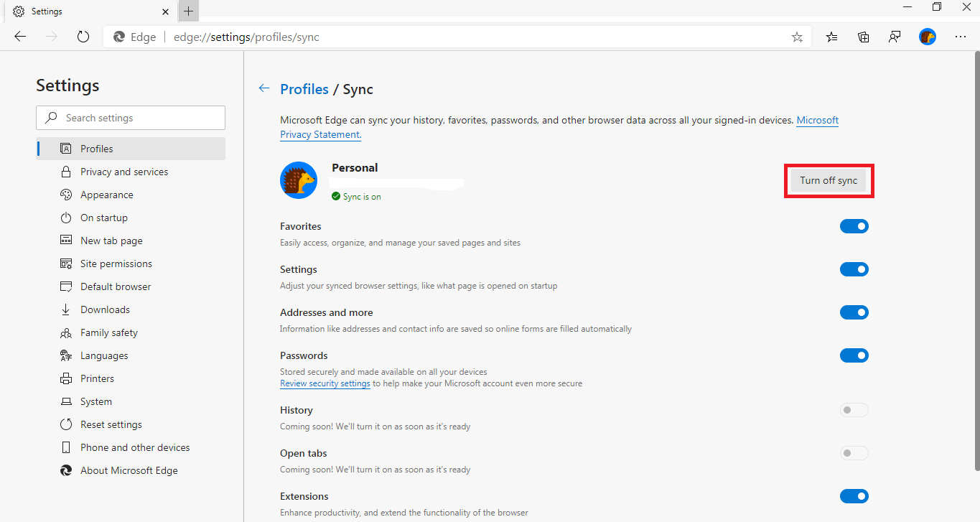Disable Addresses and more sync
This screenshot has height=522, width=980.
pyautogui.click(x=854, y=312)
